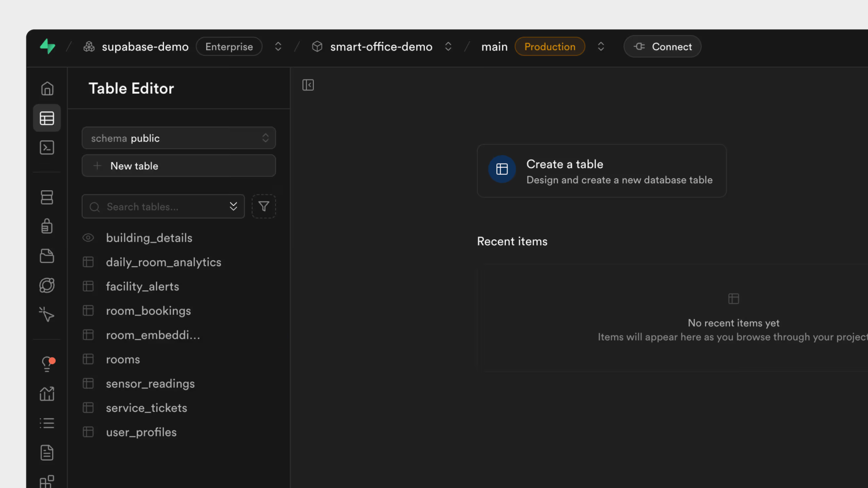This screenshot has height=488, width=868.
Task: Open the Reports chart icon
Action: pyautogui.click(x=47, y=393)
